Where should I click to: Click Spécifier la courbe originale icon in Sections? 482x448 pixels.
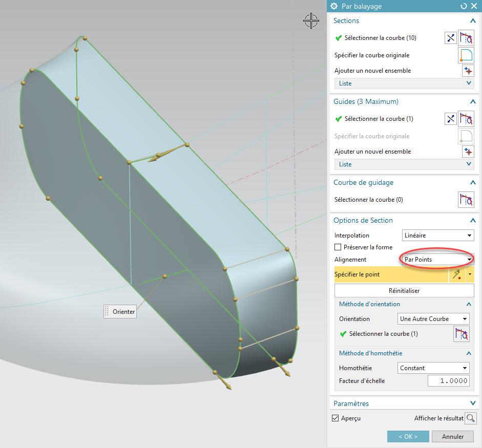pyautogui.click(x=466, y=55)
